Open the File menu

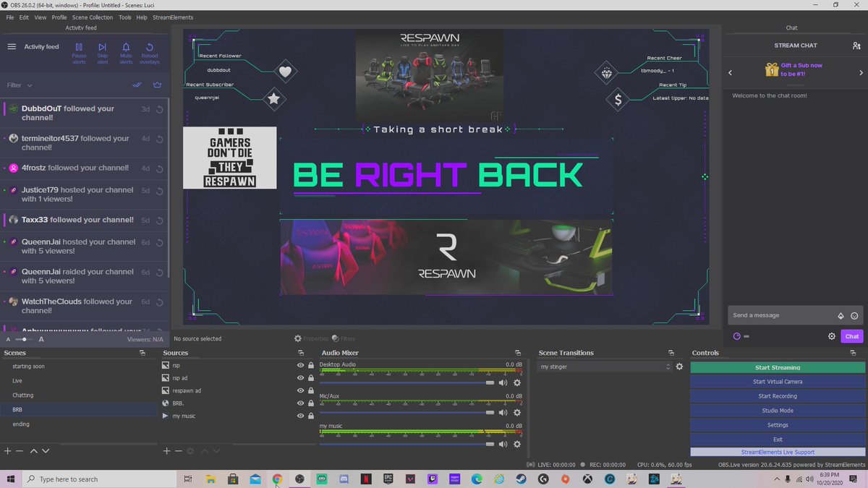(x=10, y=17)
